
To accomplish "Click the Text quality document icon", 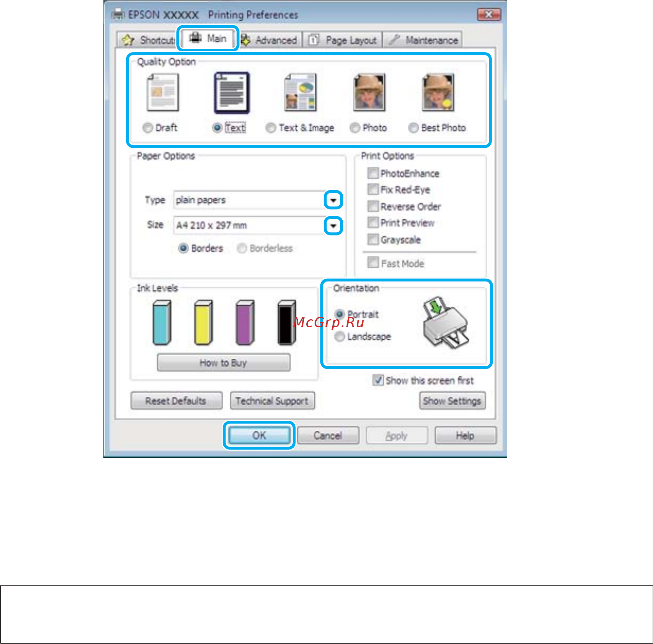I will [x=232, y=93].
